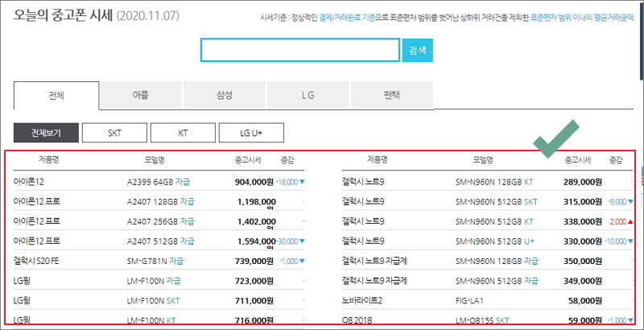Image resolution: width=644 pixels, height=330 pixels.
Task: Click model A2407 512GB 자급
Action: point(161,241)
